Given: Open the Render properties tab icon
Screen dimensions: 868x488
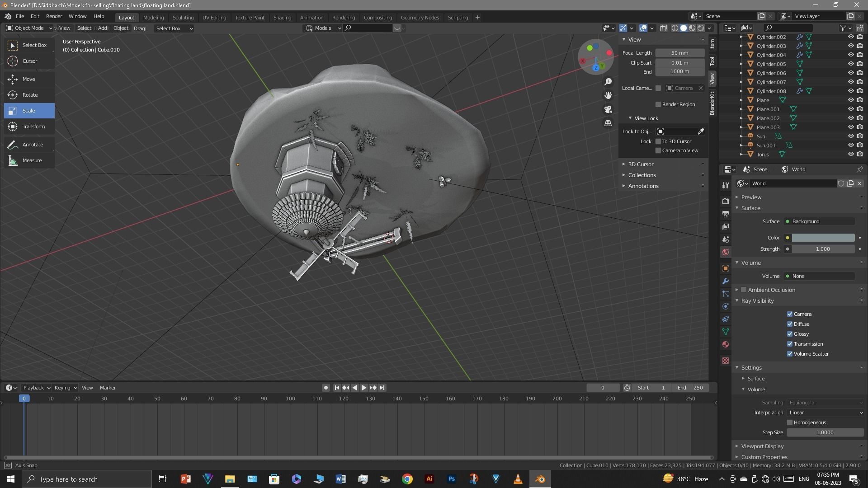Looking at the screenshot, I should (726, 201).
